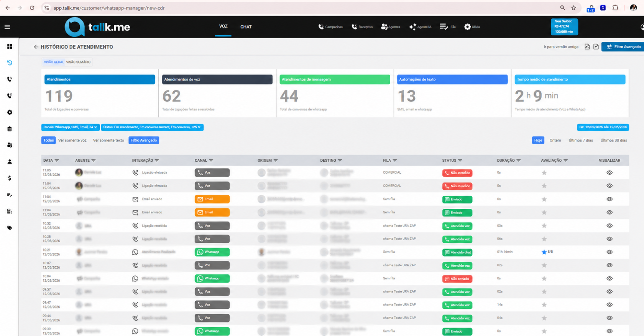Click Ir para versão antiga link

(x=561, y=47)
